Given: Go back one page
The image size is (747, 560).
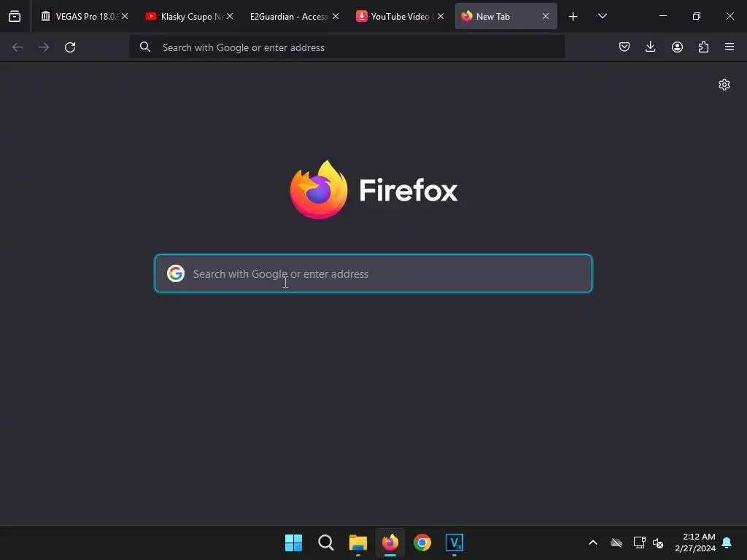Looking at the screenshot, I should coord(18,47).
